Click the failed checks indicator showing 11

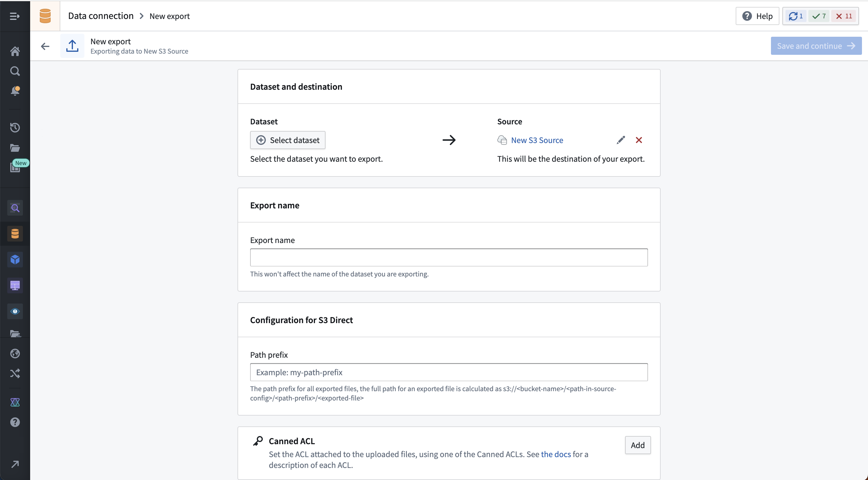pyautogui.click(x=844, y=16)
